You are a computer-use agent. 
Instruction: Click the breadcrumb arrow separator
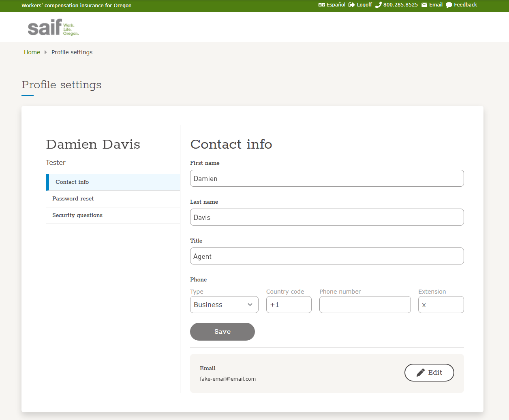point(46,52)
